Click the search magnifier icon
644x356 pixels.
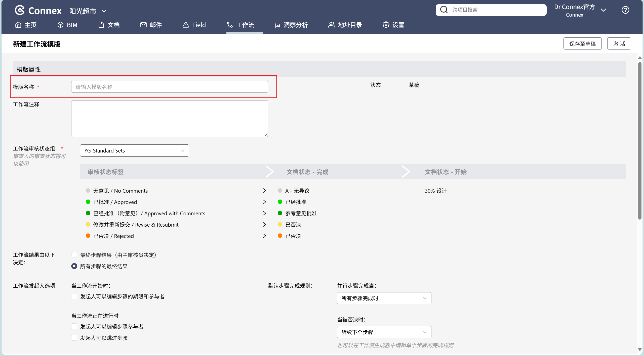tap(444, 10)
